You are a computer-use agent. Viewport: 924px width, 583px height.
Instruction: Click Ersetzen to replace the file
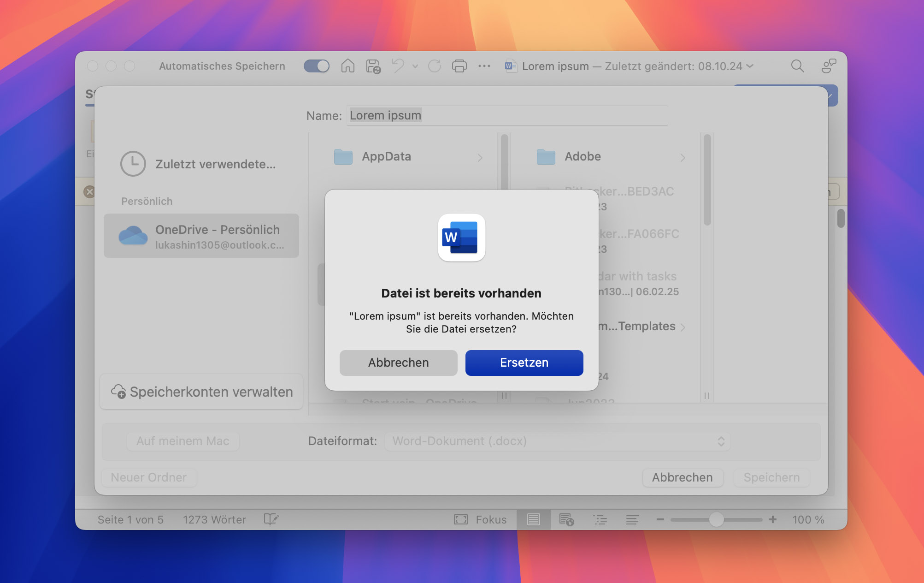coord(524,363)
